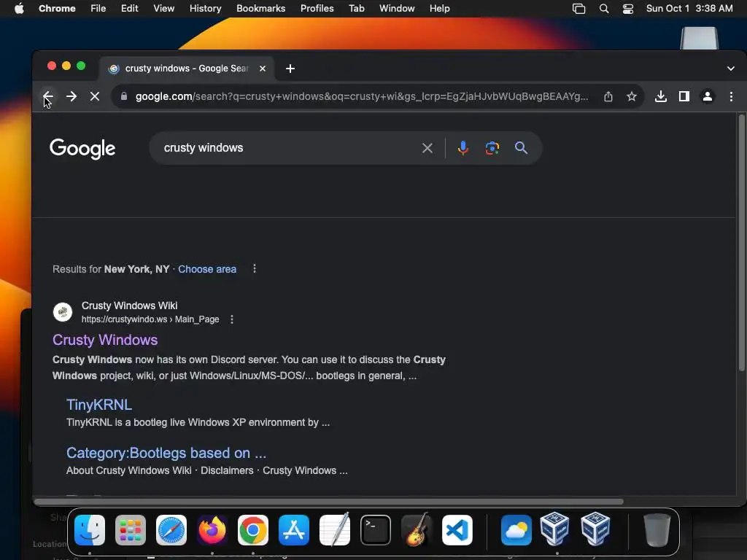The width and height of the screenshot is (747, 560).
Task: Click the address bar URL
Action: [362, 97]
